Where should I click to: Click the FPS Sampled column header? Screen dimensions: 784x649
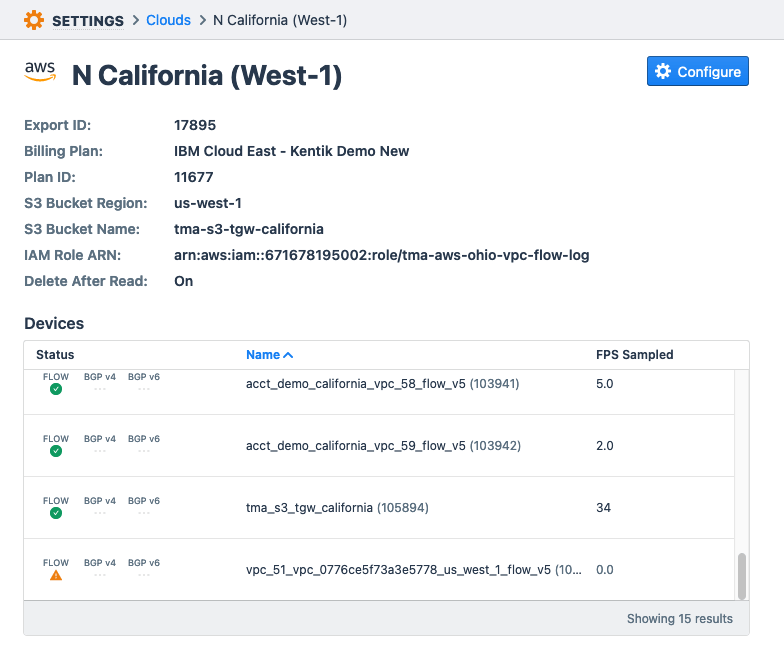coord(634,354)
